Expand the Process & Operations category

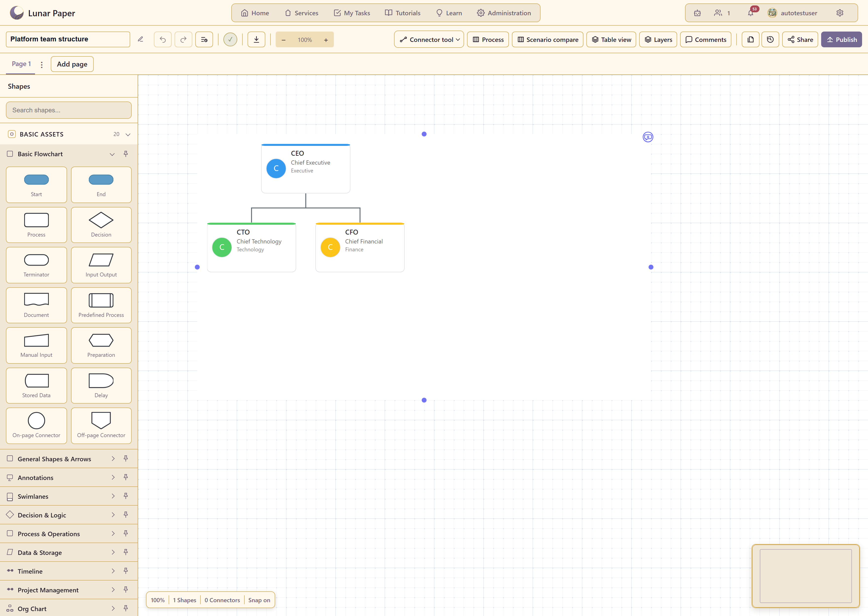click(x=113, y=533)
